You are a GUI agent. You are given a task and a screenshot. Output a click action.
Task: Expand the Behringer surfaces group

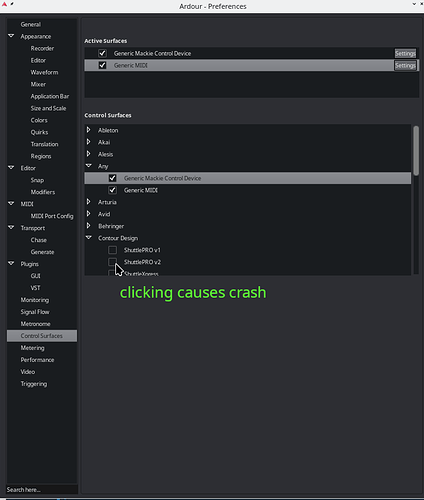click(89, 226)
